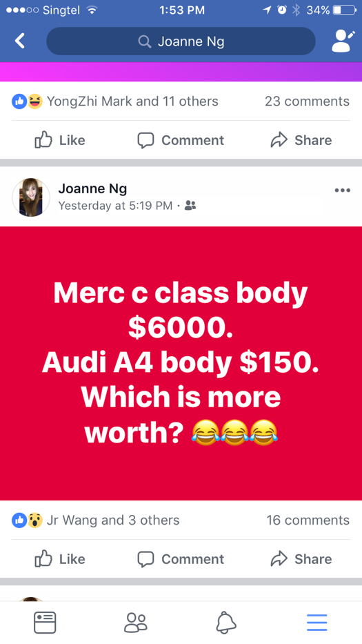The width and height of the screenshot is (362, 644).
Task: Open Notifications bell in bottom bar
Action: [226, 623]
